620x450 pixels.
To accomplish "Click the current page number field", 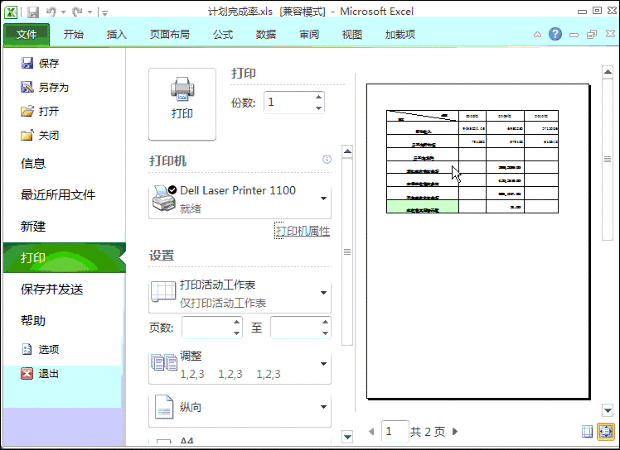I will point(395,431).
